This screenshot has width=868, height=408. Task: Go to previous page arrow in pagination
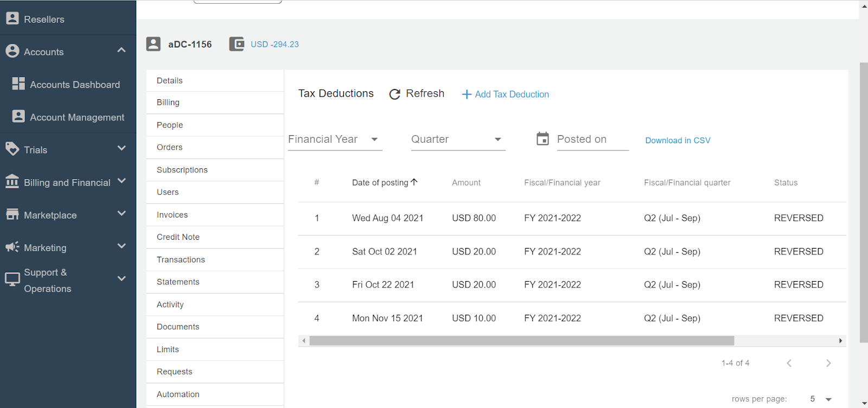click(789, 363)
